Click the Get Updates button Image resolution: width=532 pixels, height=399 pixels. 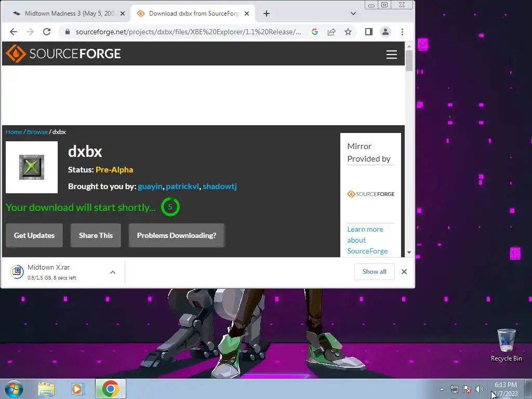[x=34, y=235]
